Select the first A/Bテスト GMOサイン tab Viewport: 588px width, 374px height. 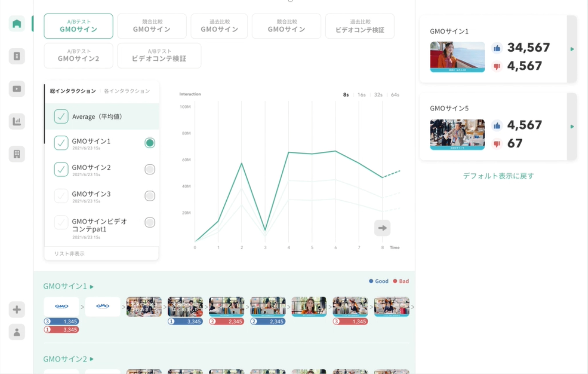pyautogui.click(x=78, y=26)
